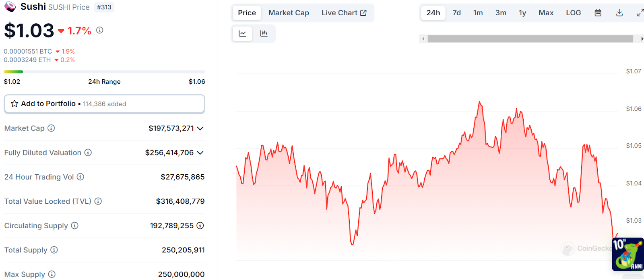Image resolution: width=644 pixels, height=279 pixels.
Task: Click the 250,205,911 total supply value
Action: coord(183,250)
